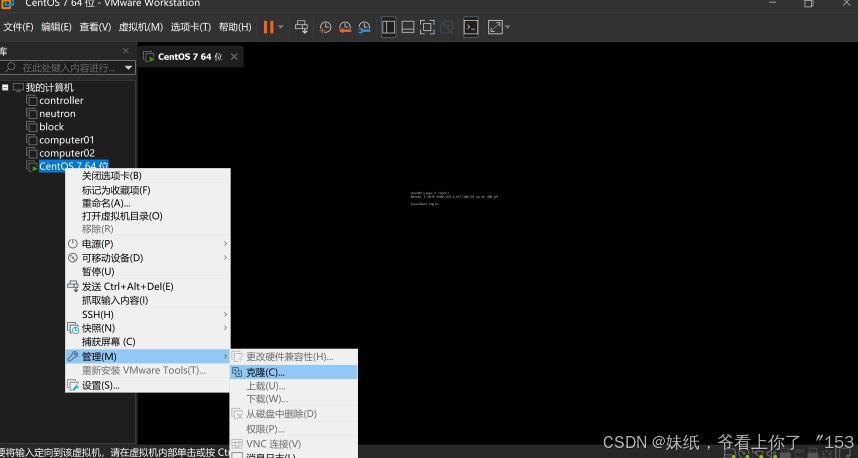Image resolution: width=858 pixels, height=458 pixels.
Task: Click the block VM icon
Action: [32, 127]
